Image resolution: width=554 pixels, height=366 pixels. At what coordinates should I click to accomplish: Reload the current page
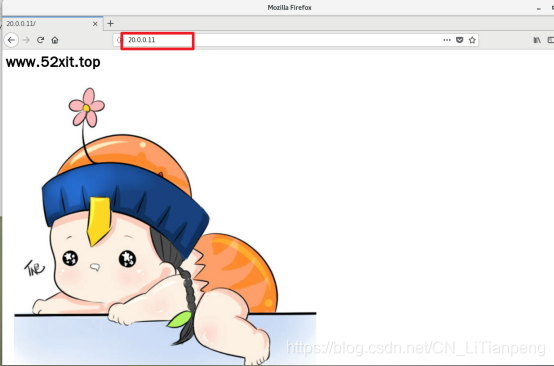point(40,40)
